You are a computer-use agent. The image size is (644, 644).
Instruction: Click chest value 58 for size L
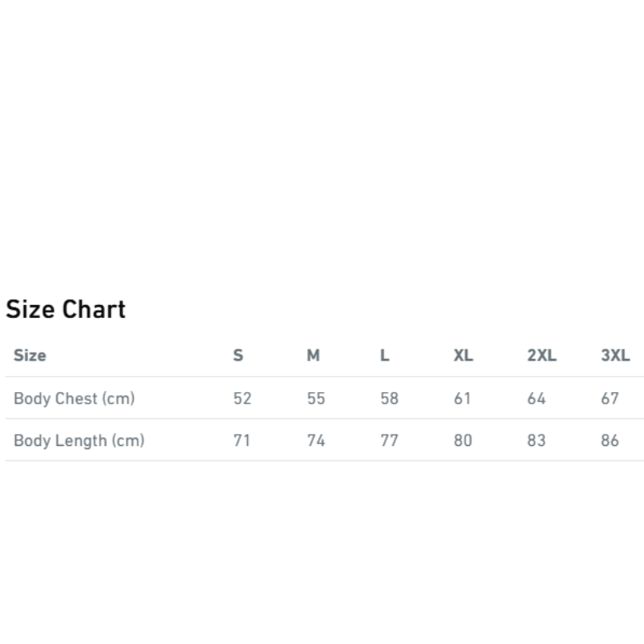click(390, 398)
